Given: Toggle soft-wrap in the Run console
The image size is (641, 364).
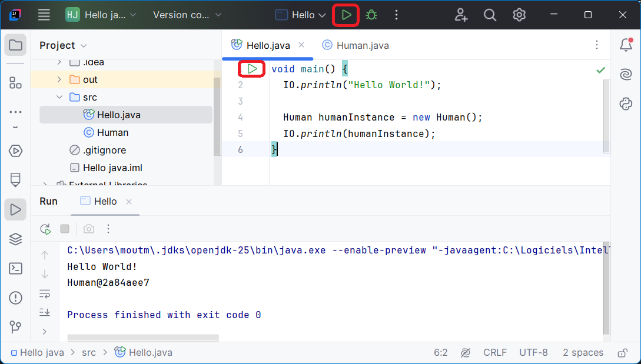Looking at the screenshot, I should pos(45,293).
